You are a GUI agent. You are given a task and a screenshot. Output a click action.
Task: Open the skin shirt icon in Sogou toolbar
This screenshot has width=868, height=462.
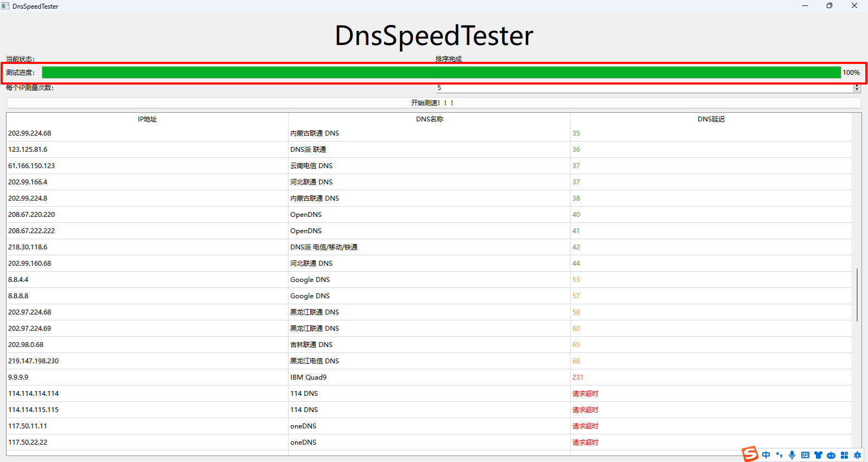tap(818, 455)
